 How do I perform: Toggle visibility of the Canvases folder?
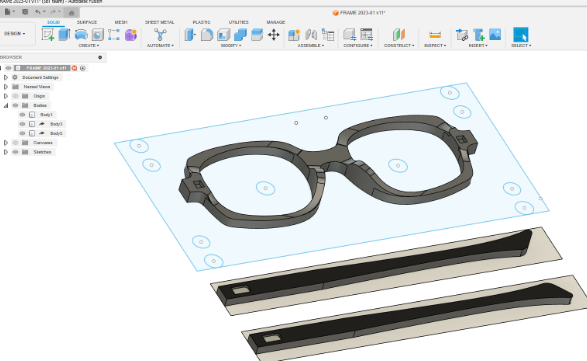(15, 143)
